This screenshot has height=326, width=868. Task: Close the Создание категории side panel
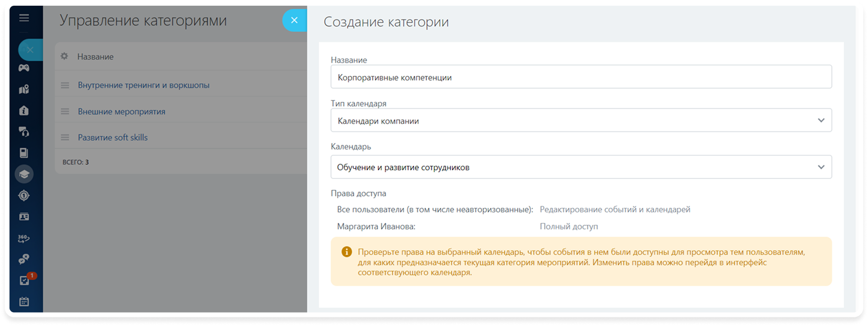[294, 20]
